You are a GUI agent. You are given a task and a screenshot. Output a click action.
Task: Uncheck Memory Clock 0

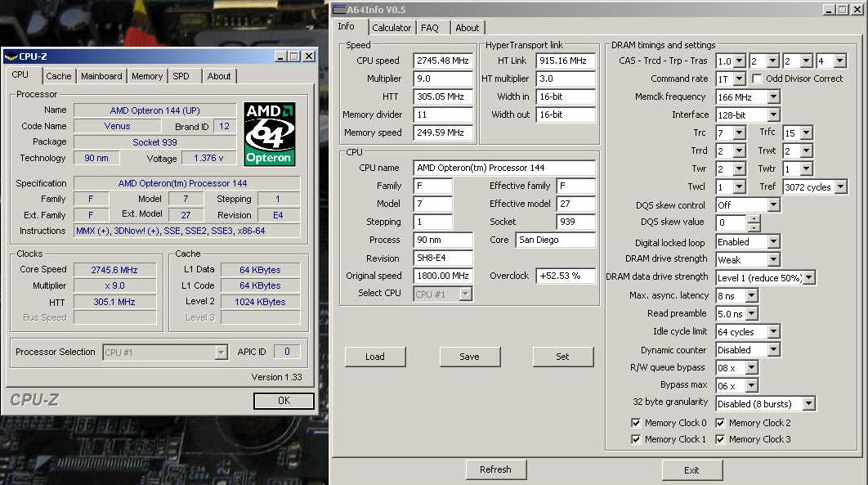click(636, 423)
